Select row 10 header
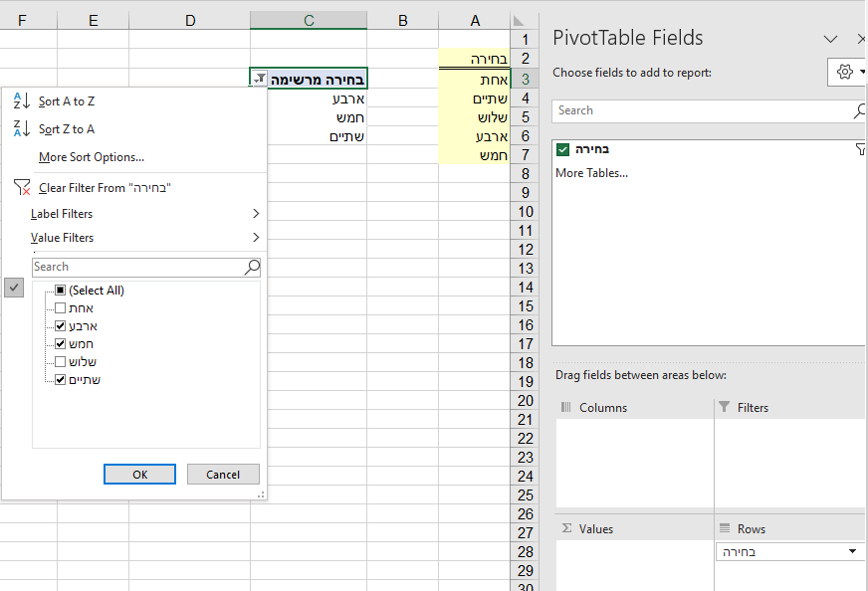Viewport: 868px width, 591px height. (525, 211)
